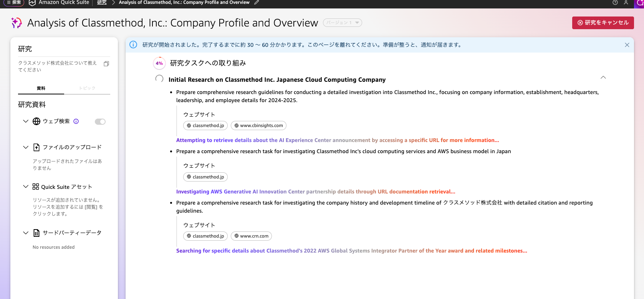Collapse the ウェブ検索 section chevron
Viewport: 644px width, 299px height.
pos(26,121)
